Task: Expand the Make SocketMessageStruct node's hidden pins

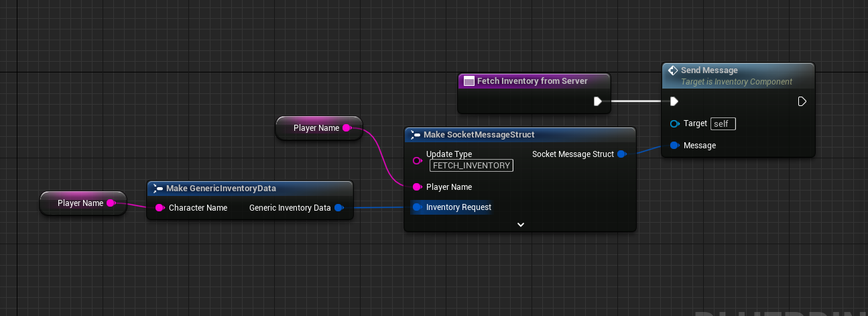Action: 521,225
